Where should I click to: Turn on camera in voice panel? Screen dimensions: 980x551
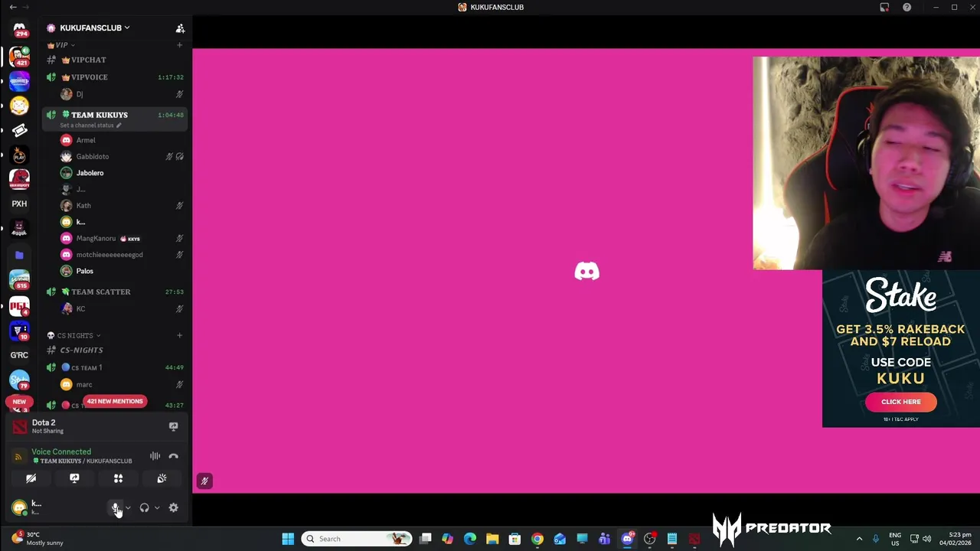31,478
